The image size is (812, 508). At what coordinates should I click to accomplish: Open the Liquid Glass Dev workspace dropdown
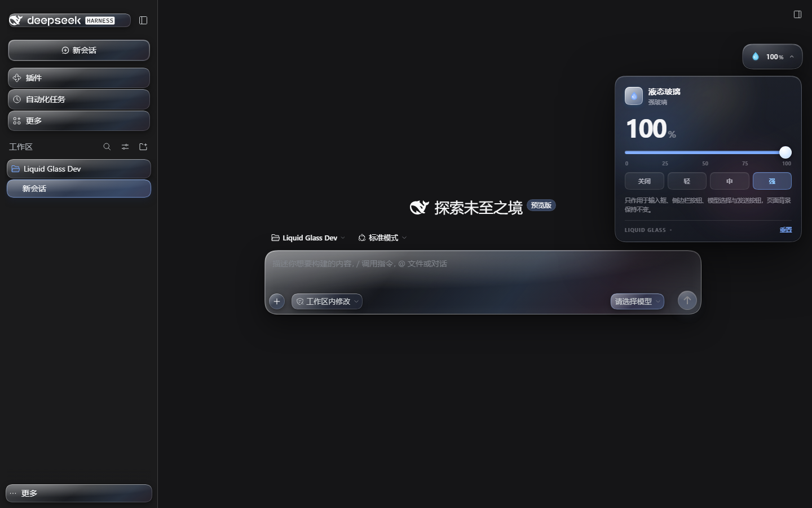click(x=308, y=238)
